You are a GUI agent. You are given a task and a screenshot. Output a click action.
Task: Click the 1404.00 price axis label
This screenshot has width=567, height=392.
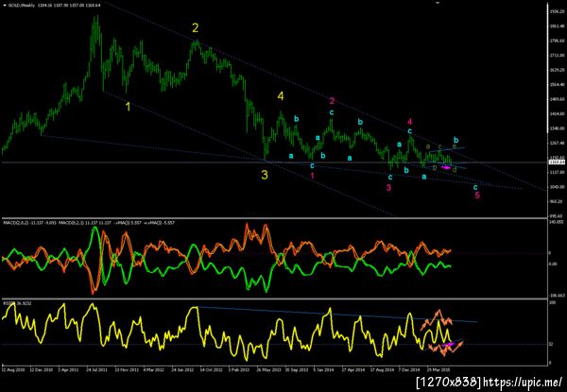coord(557,113)
